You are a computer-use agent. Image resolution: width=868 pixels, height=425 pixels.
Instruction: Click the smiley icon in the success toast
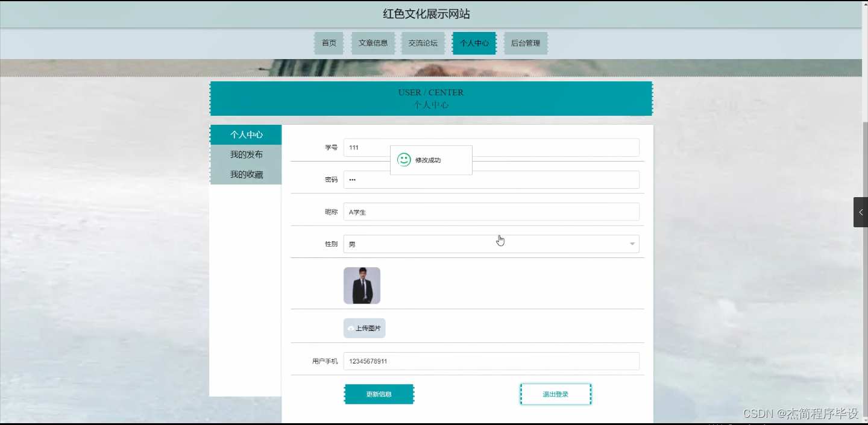[403, 160]
